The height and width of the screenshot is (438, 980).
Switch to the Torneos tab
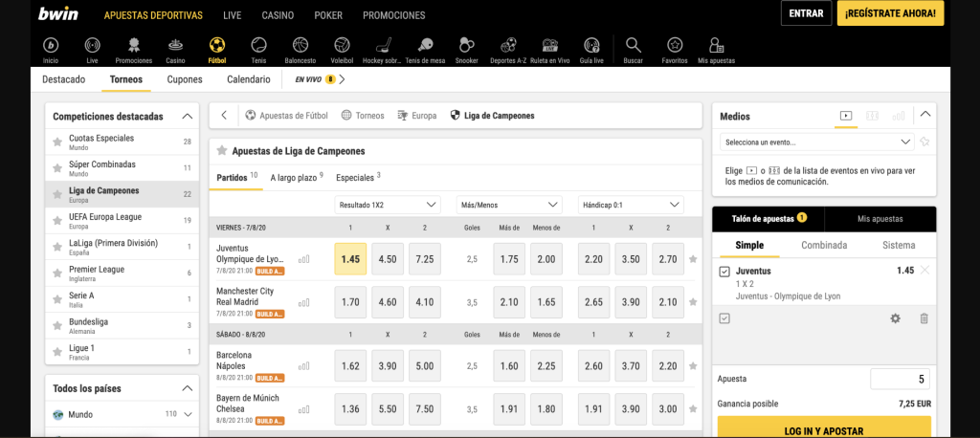click(x=126, y=79)
